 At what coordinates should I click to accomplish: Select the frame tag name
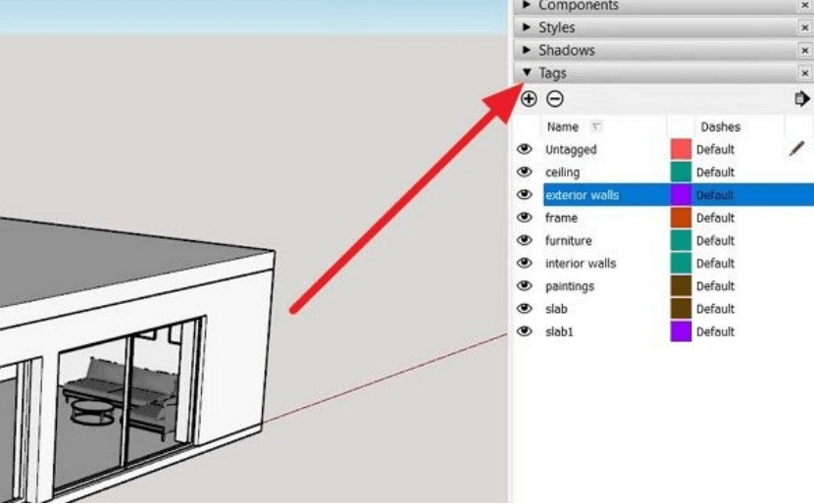(561, 218)
